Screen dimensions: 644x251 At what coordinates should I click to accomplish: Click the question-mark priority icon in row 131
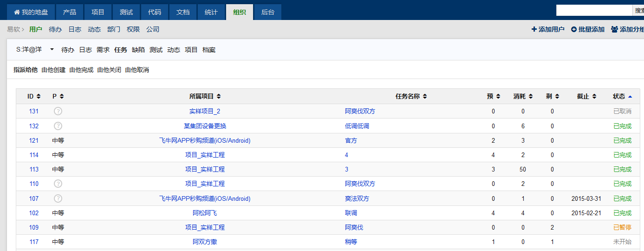click(x=58, y=111)
